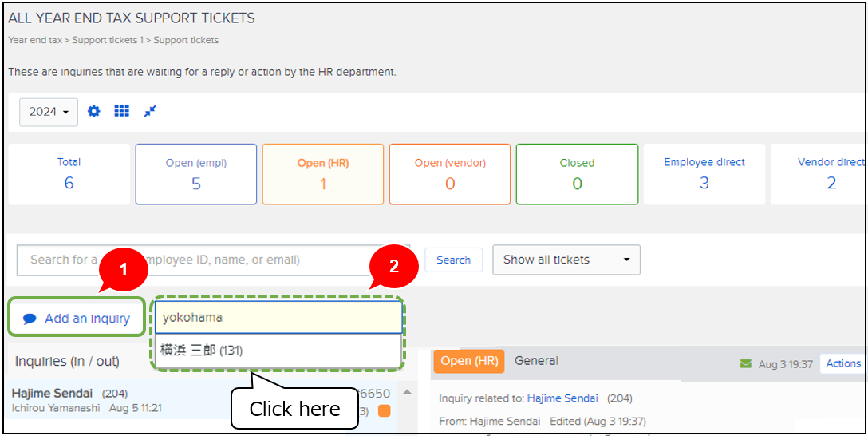Show Employee direct tickets
Screen dimensions: 868x436
click(x=704, y=173)
